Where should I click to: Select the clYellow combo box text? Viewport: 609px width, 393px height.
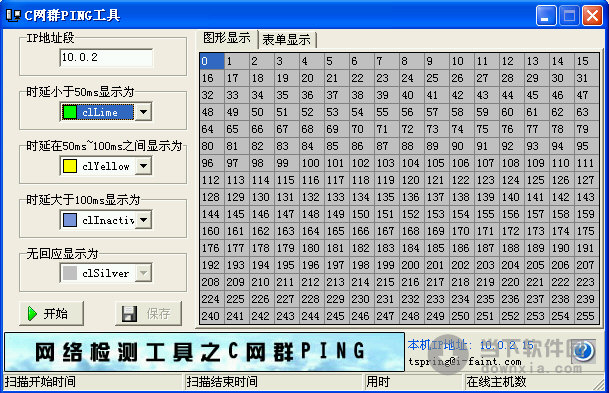(x=106, y=166)
